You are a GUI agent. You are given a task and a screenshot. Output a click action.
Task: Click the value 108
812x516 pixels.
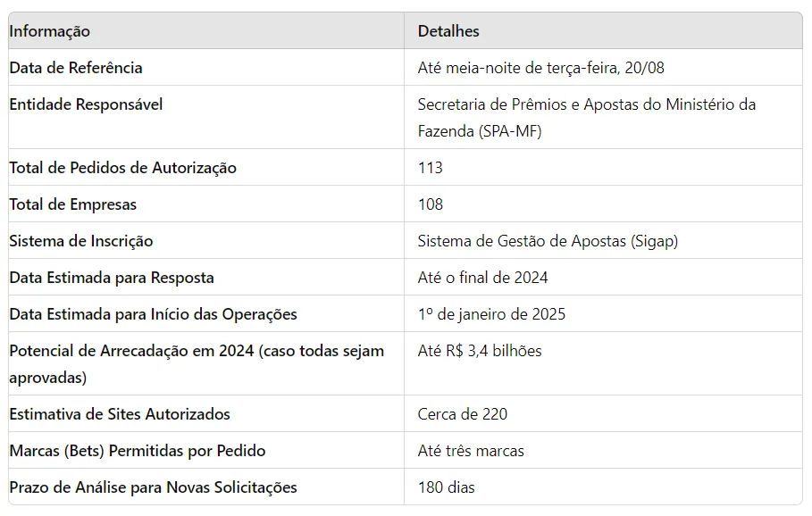(431, 204)
